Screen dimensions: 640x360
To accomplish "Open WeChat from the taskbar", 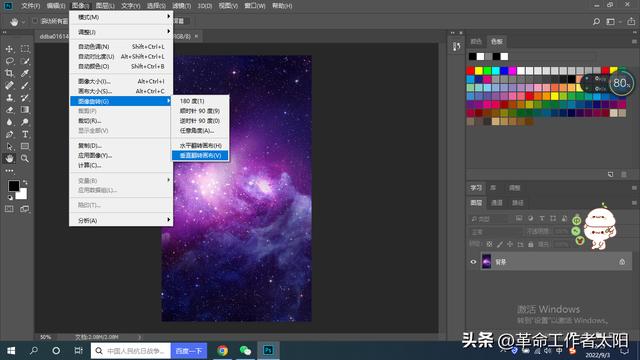I will (x=245, y=351).
